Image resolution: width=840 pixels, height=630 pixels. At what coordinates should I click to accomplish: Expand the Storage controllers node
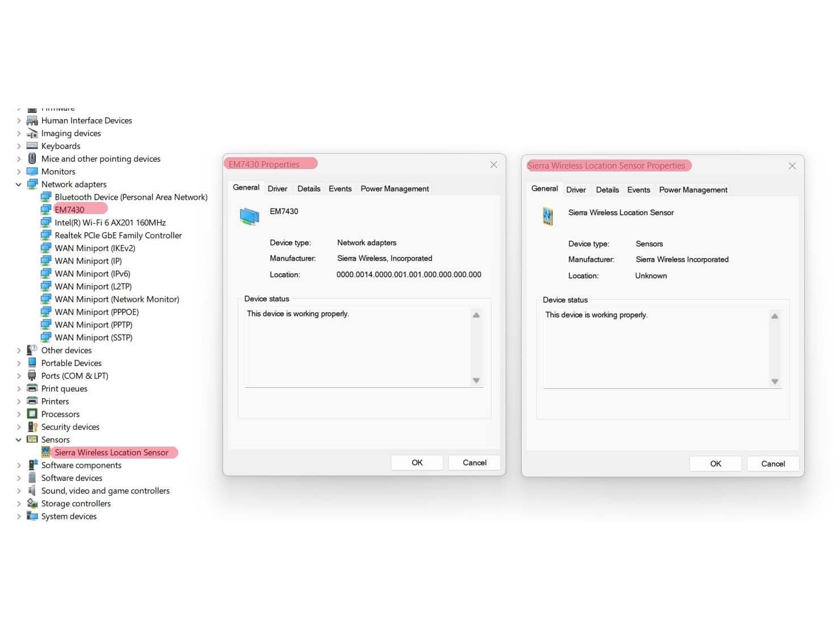point(19,503)
